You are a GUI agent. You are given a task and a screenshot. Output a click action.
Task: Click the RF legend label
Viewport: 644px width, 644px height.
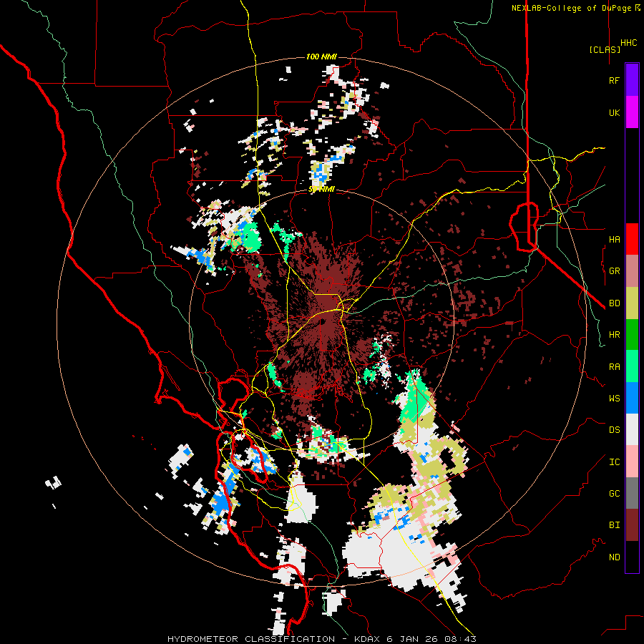pyautogui.click(x=614, y=80)
